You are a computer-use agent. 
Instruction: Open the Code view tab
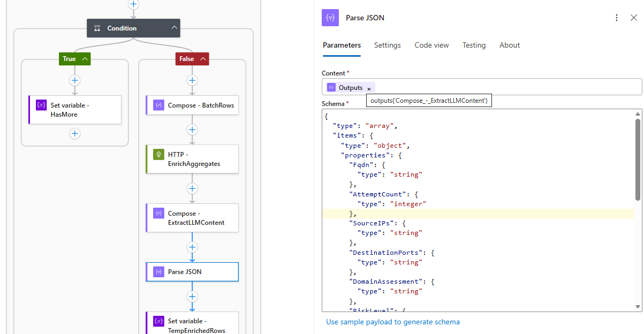coord(431,45)
